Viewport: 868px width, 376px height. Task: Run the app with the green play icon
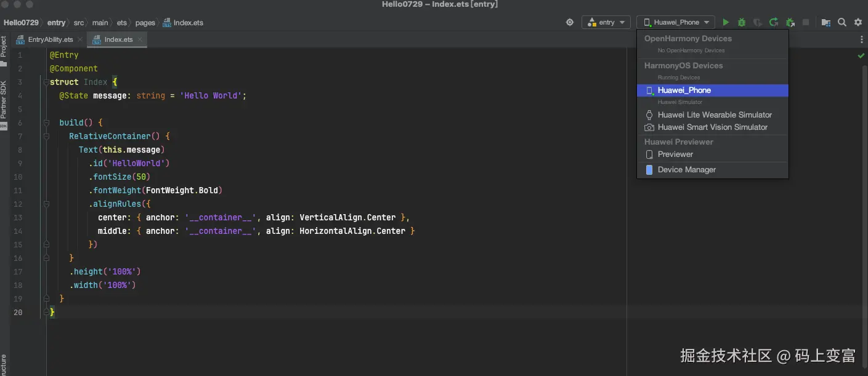click(x=726, y=22)
